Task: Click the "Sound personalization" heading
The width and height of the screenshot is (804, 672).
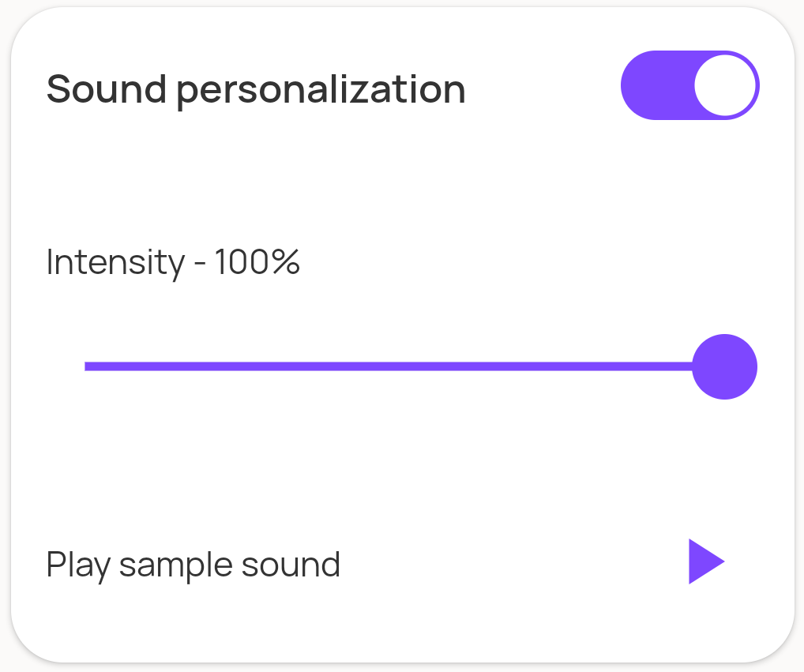Action: tap(256, 89)
